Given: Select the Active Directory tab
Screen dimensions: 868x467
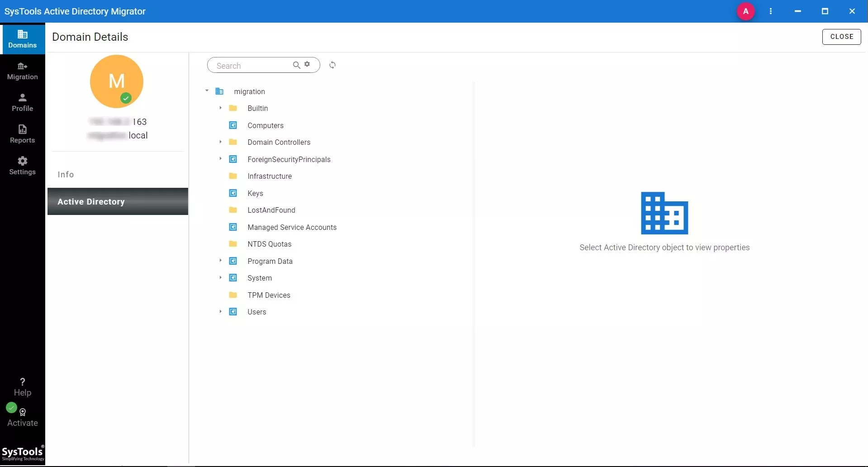Looking at the screenshot, I should pyautogui.click(x=118, y=201).
